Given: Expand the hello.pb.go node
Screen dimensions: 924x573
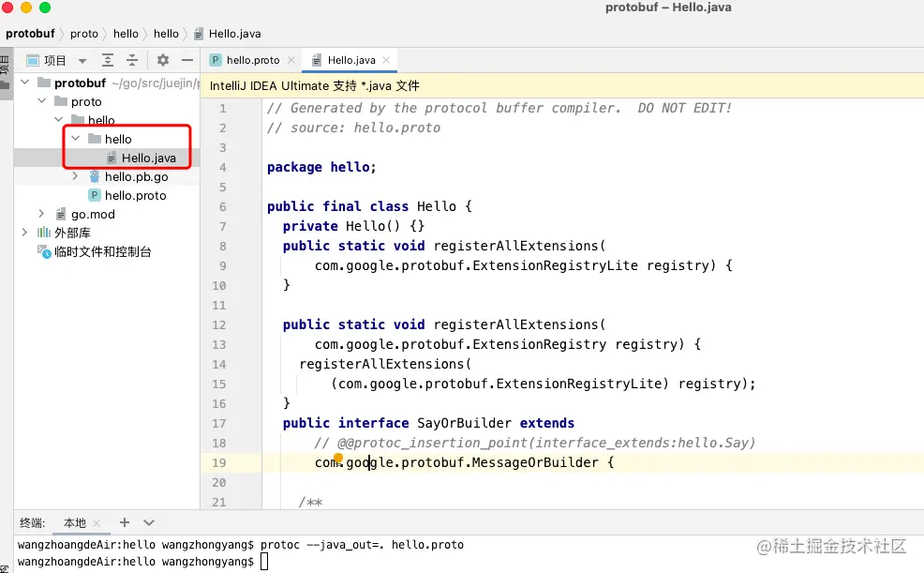Looking at the screenshot, I should [x=75, y=176].
